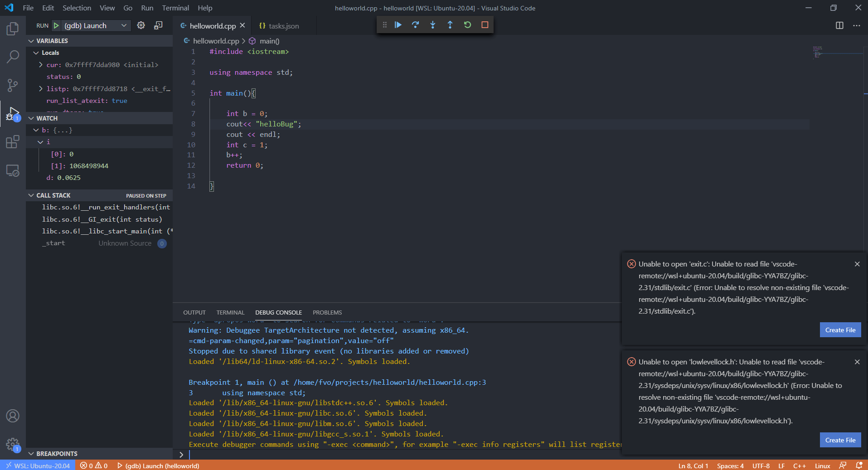The width and height of the screenshot is (868, 470).
Task: Click the Continue debug button
Action: (x=398, y=25)
